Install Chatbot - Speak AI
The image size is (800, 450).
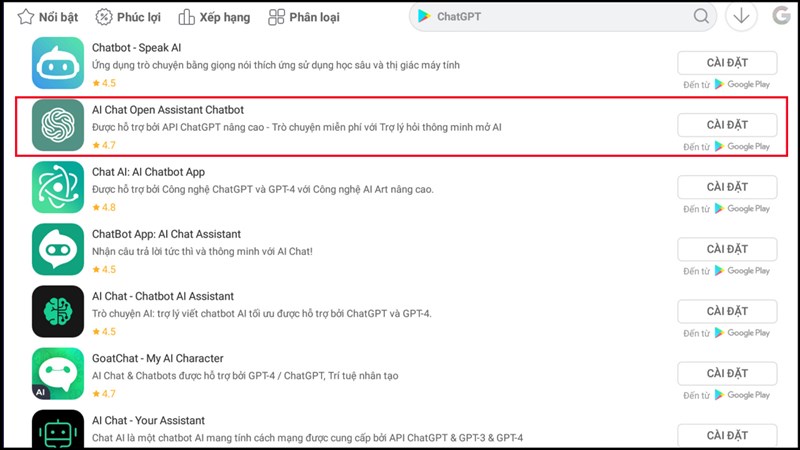coord(727,63)
